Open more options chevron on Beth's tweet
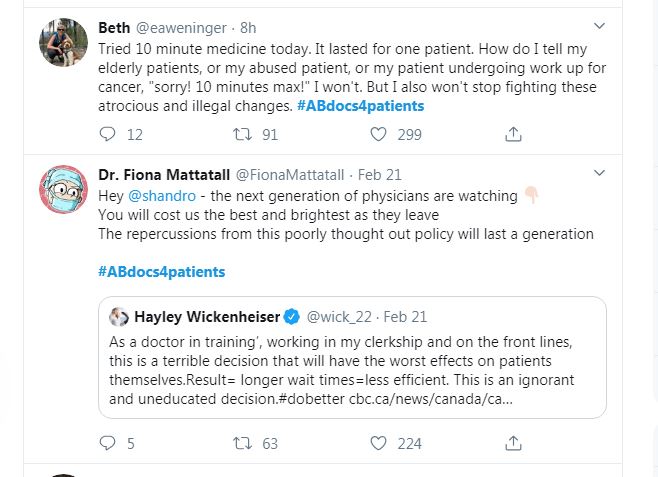The width and height of the screenshot is (658, 477). tap(599, 25)
